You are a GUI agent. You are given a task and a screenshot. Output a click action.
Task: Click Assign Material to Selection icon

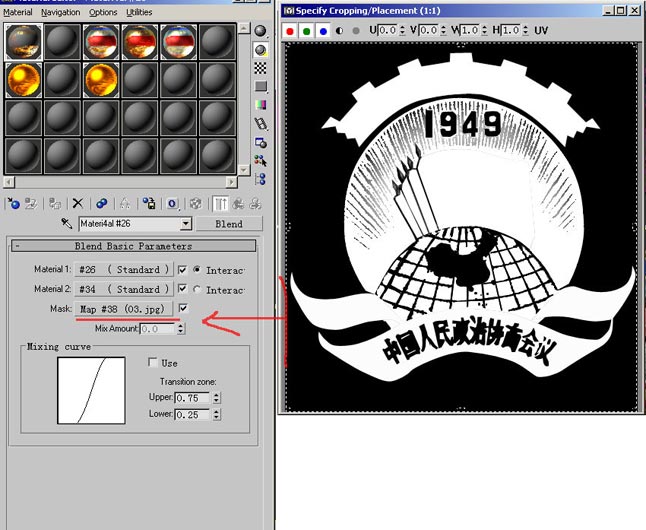pos(55,203)
